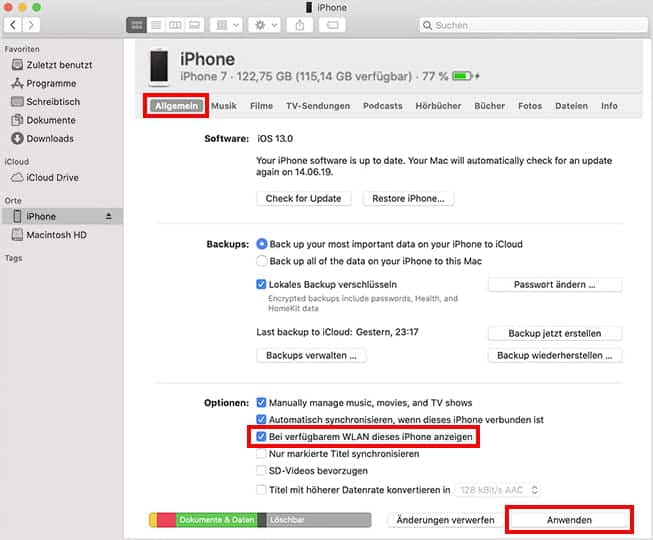Click Passwort ändern ... button
653x540 pixels.
click(x=555, y=285)
